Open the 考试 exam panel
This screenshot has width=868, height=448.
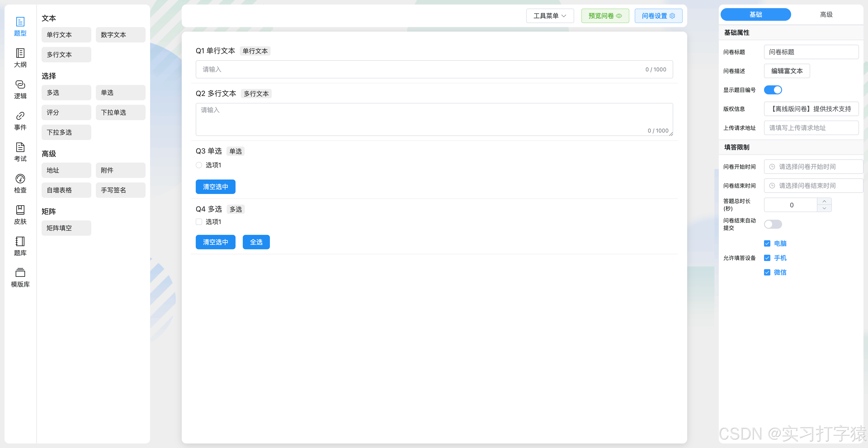coord(20,152)
